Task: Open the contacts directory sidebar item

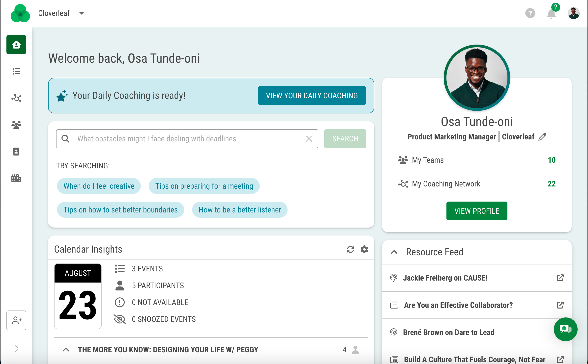Action: point(16,151)
